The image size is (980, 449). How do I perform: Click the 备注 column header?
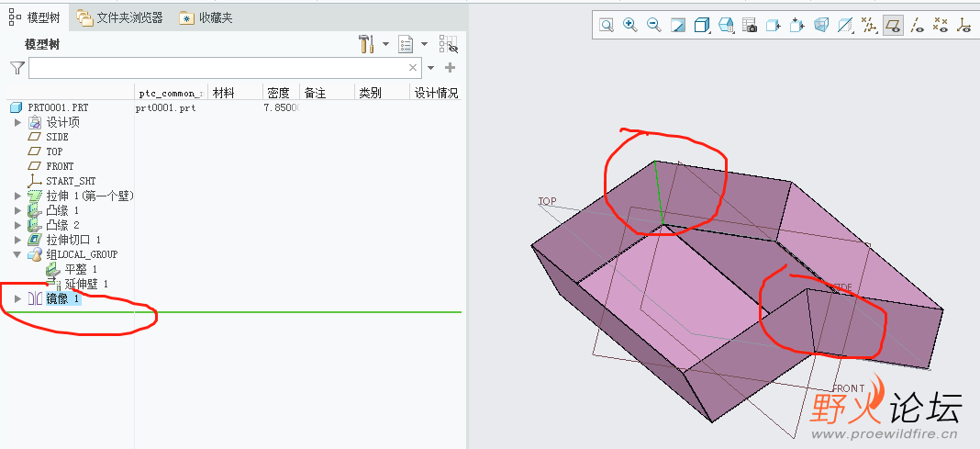coord(327,93)
